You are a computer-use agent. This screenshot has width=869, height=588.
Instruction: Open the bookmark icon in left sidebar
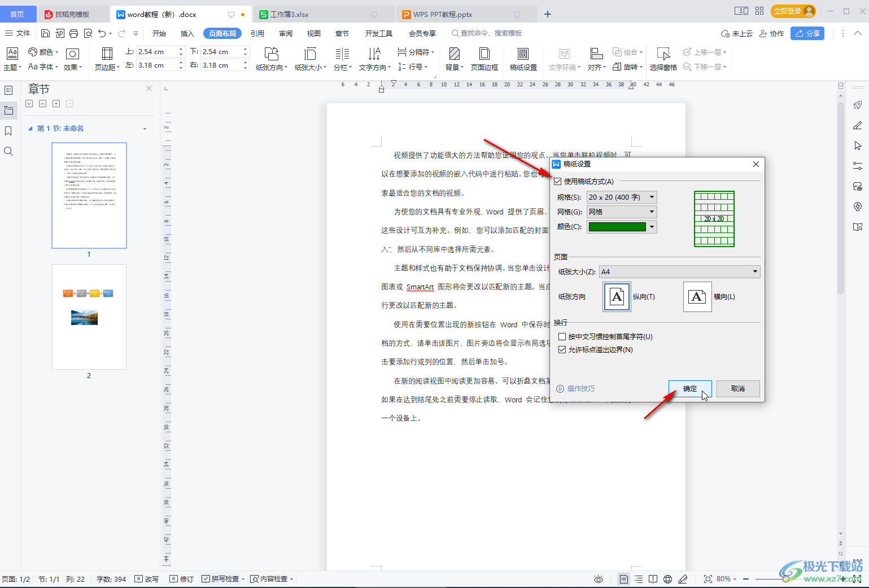pos(8,131)
